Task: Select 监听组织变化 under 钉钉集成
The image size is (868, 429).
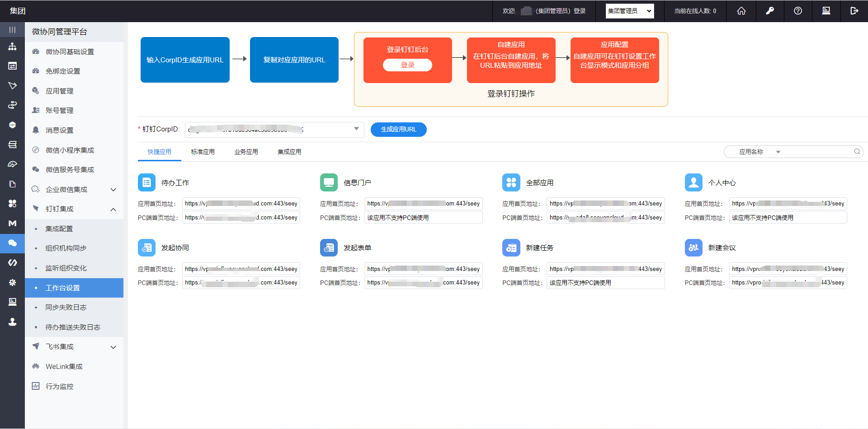Action: [74, 268]
